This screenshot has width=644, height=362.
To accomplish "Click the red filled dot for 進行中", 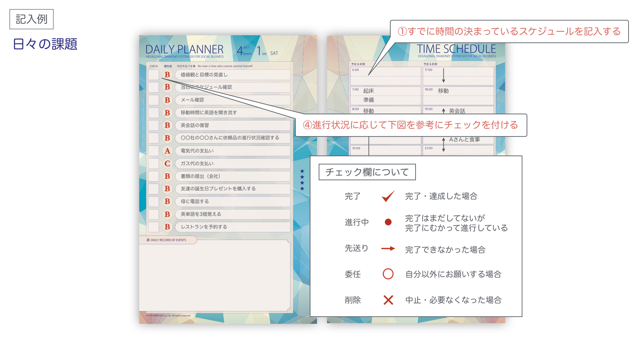I will (x=388, y=222).
